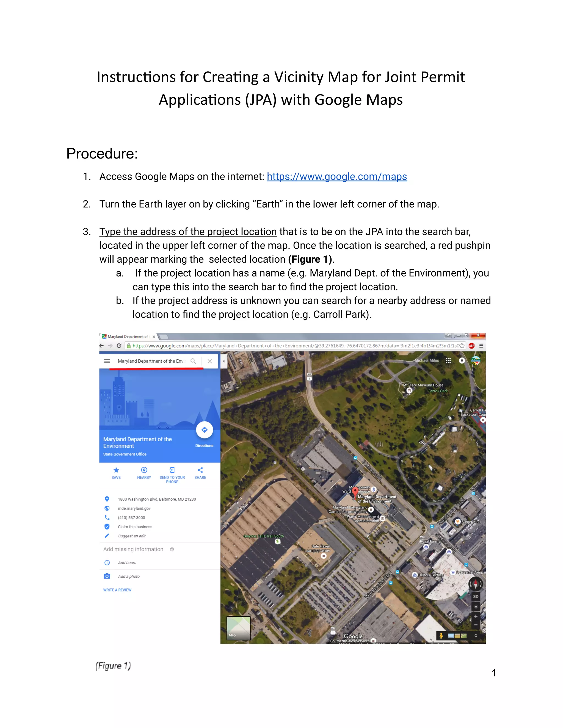Click the NEARBY icon

click(x=144, y=470)
